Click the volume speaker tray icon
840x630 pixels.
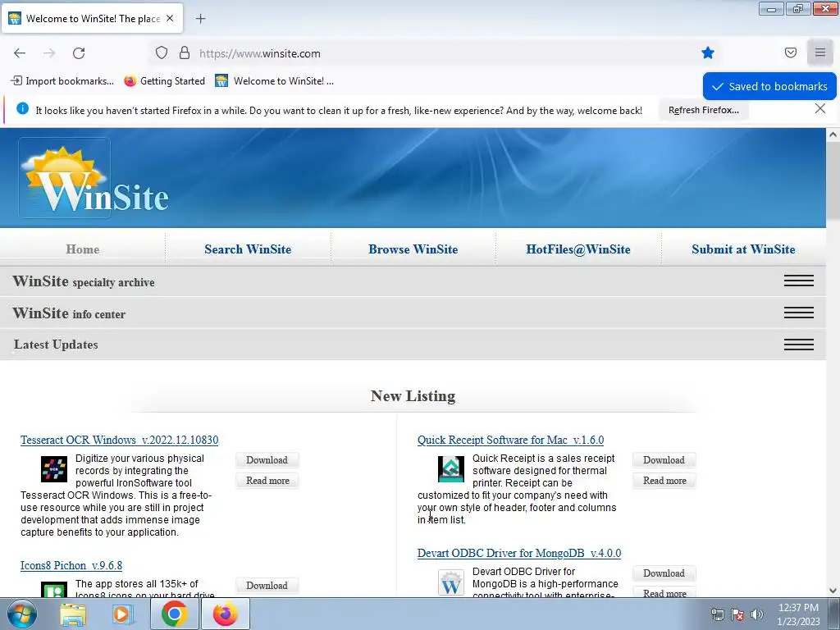757,614
